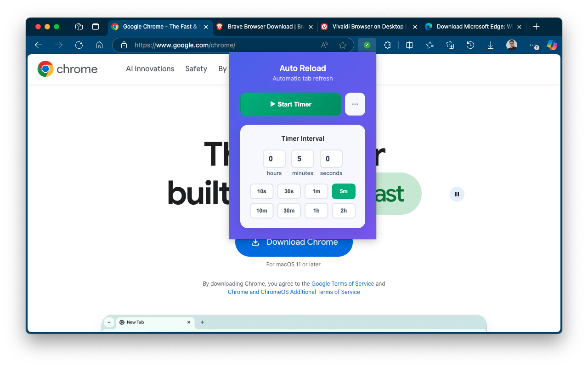
Task: Open more options button beside Start Timer
Action: [355, 104]
